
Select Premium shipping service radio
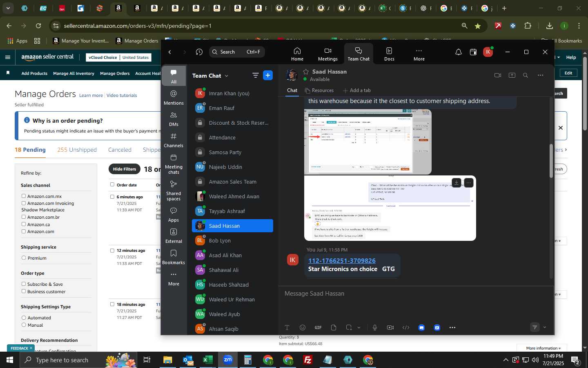coord(24,258)
